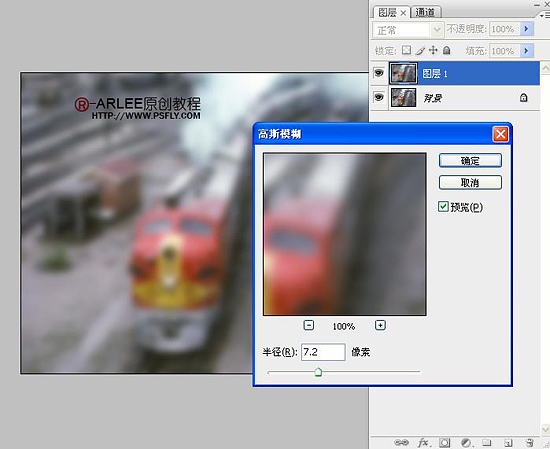Open the 填充 fill slider arrow
The image size is (550, 449).
pos(526,51)
